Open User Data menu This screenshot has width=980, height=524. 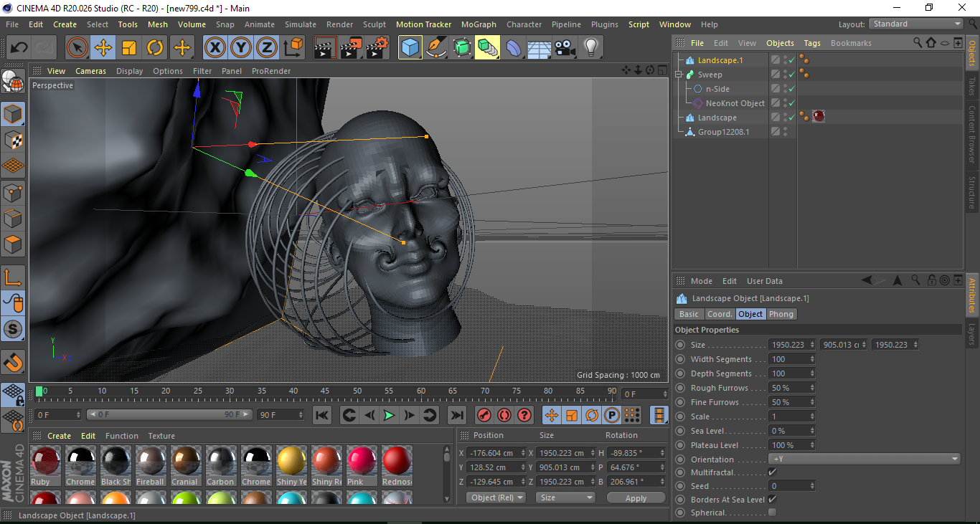[765, 281]
